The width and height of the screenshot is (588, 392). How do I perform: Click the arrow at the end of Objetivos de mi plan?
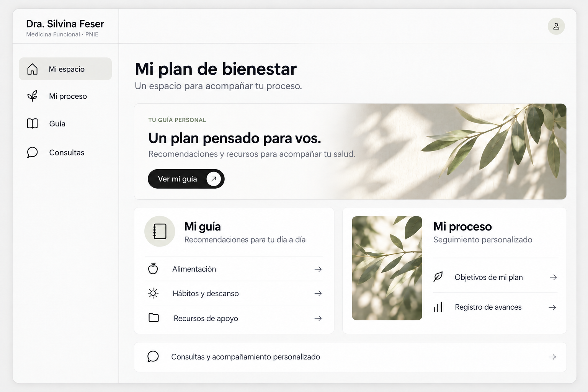click(553, 277)
